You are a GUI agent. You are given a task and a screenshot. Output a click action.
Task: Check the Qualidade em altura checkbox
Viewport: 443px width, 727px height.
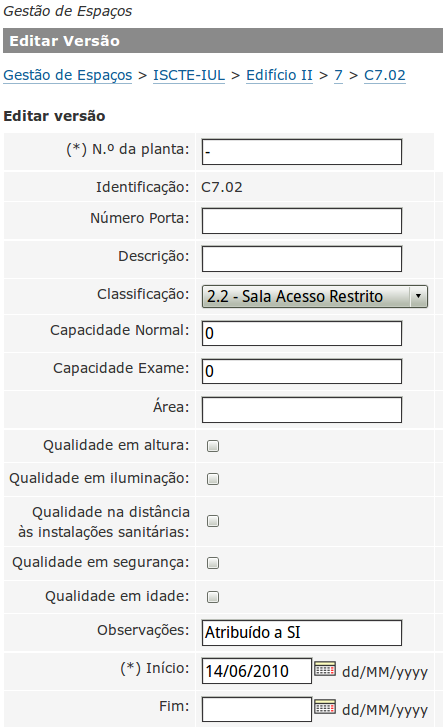pos(213,446)
